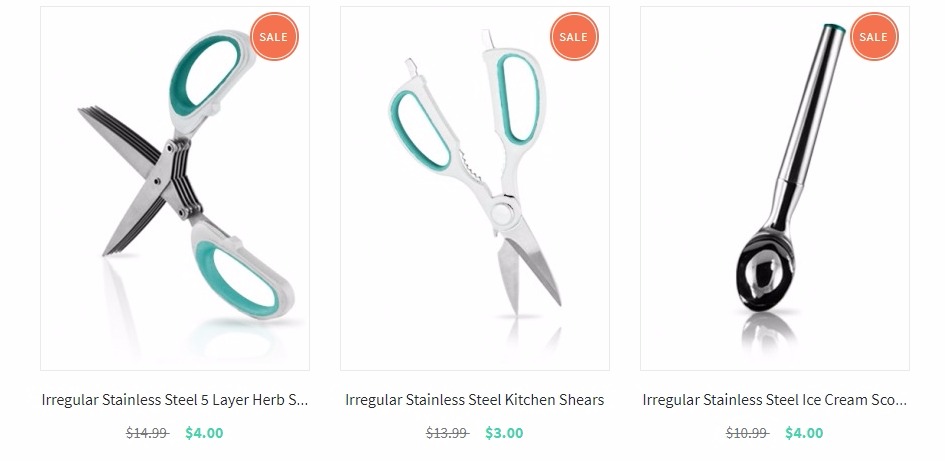Click the SALE badge on kitchen shears

pyautogui.click(x=574, y=37)
